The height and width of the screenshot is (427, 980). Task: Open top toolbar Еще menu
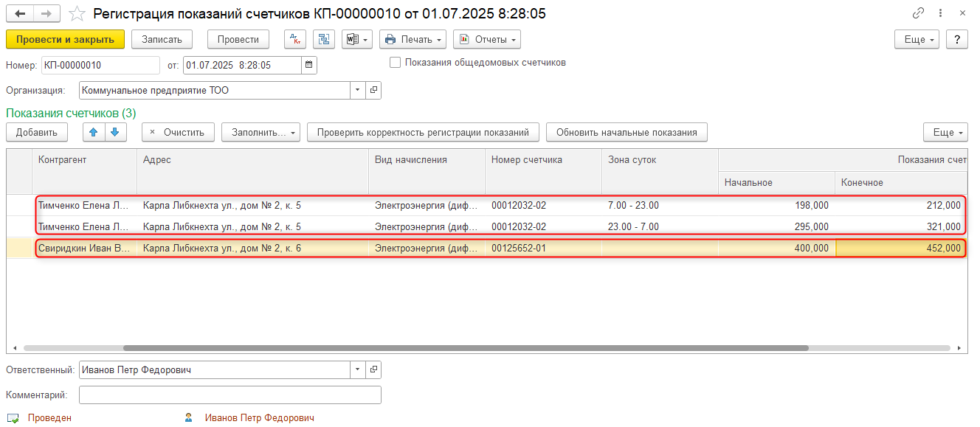[x=917, y=39]
